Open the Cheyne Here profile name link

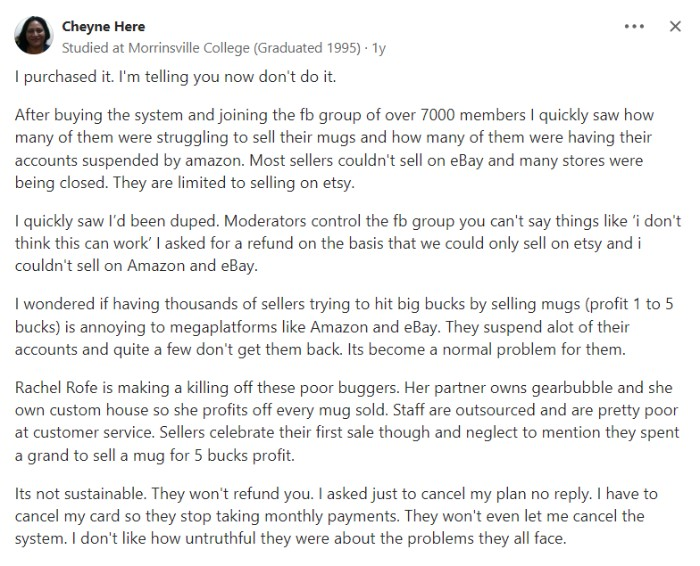tap(104, 26)
